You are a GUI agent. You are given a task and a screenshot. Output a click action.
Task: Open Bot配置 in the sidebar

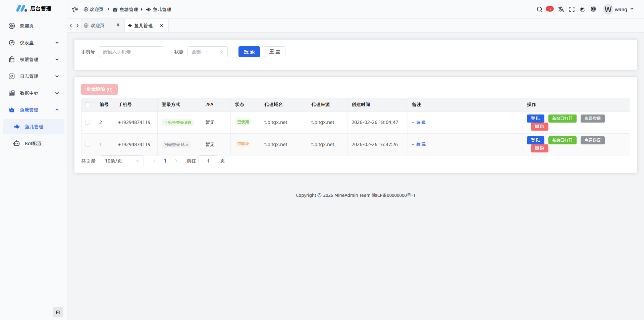[33, 143]
